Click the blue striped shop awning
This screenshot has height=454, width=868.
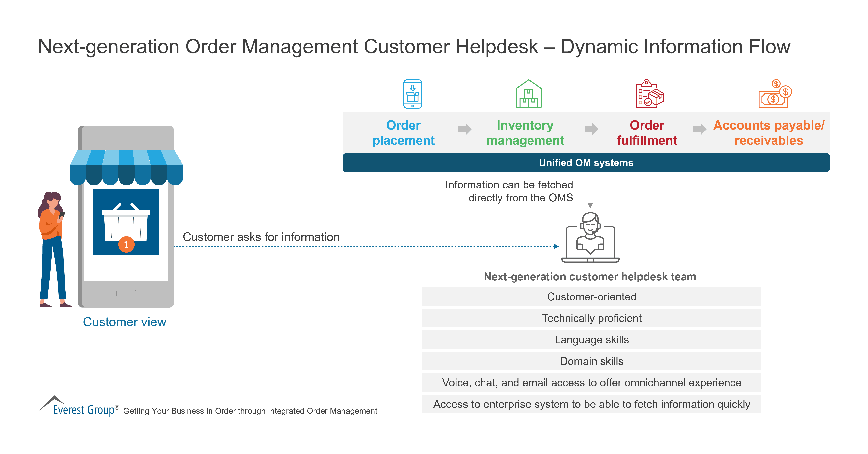coord(126,167)
